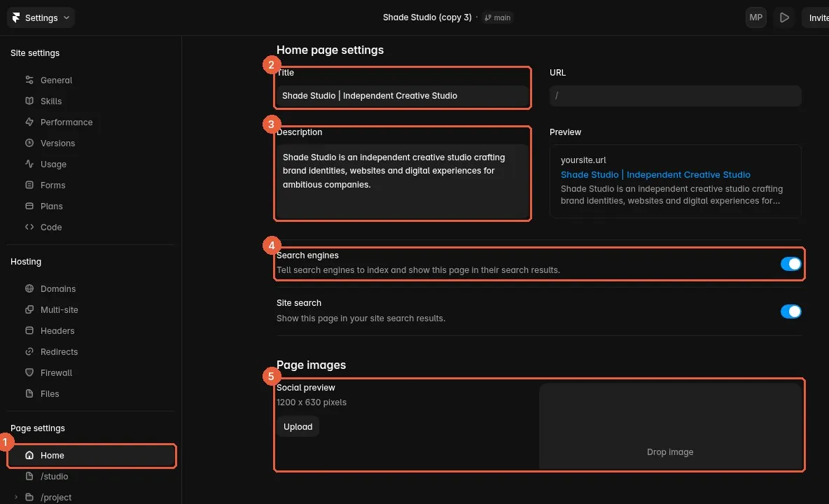The image size is (829, 504).
Task: Click the Hosting section label
Action: coord(26,262)
